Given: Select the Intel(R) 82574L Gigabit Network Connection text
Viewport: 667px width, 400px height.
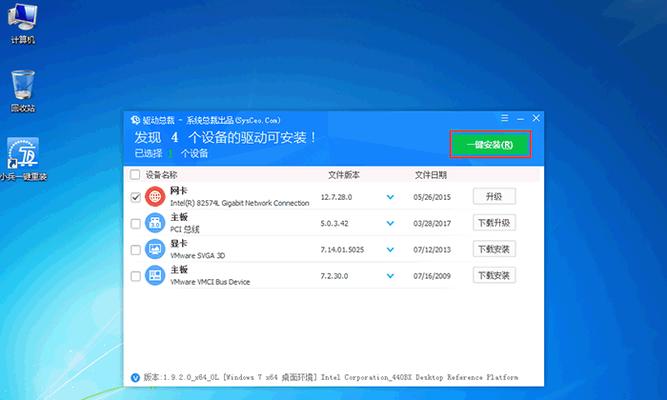Looking at the screenshot, I should coord(239,203).
